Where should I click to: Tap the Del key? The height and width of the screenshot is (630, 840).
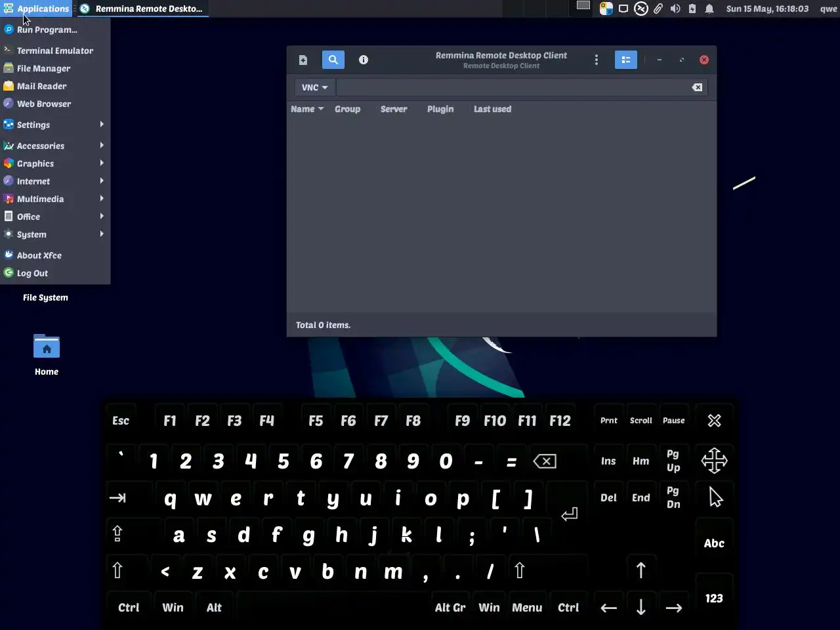pos(608,497)
